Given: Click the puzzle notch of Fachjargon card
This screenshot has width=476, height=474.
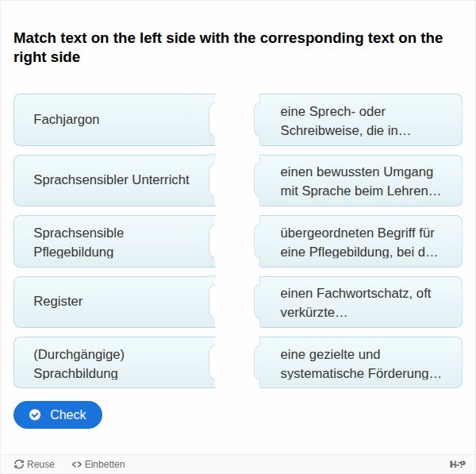Looking at the screenshot, I should coord(212,120).
